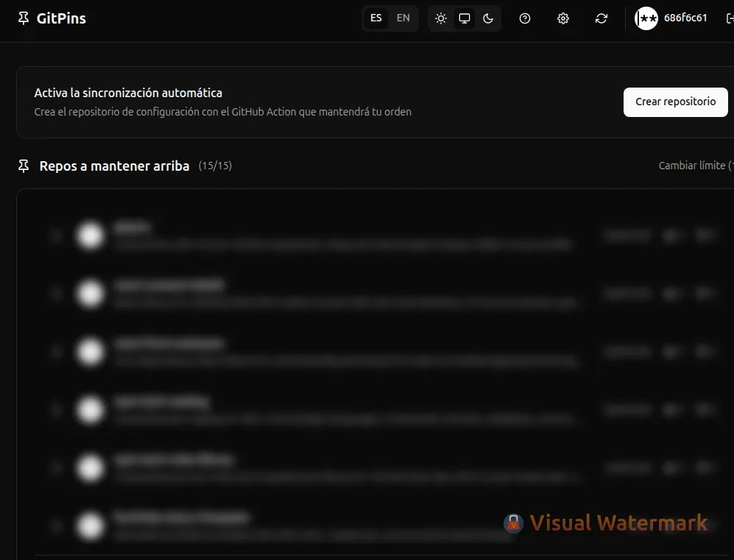Click Cambiar límite link
734x560 pixels.
coord(696,166)
